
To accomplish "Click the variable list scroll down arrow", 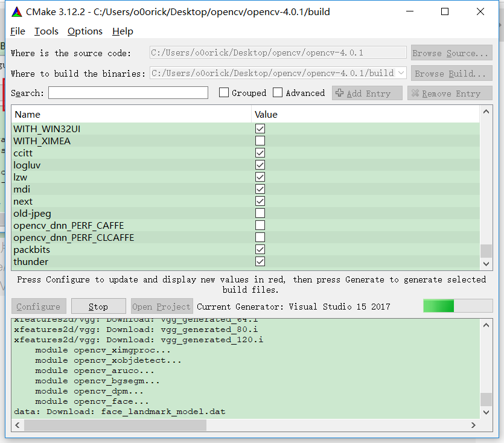I will point(486,264).
